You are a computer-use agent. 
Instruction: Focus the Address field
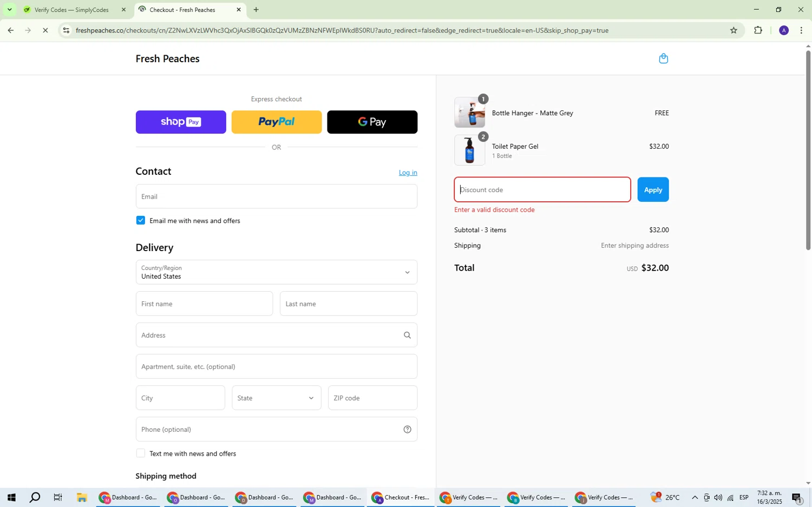coord(276,335)
